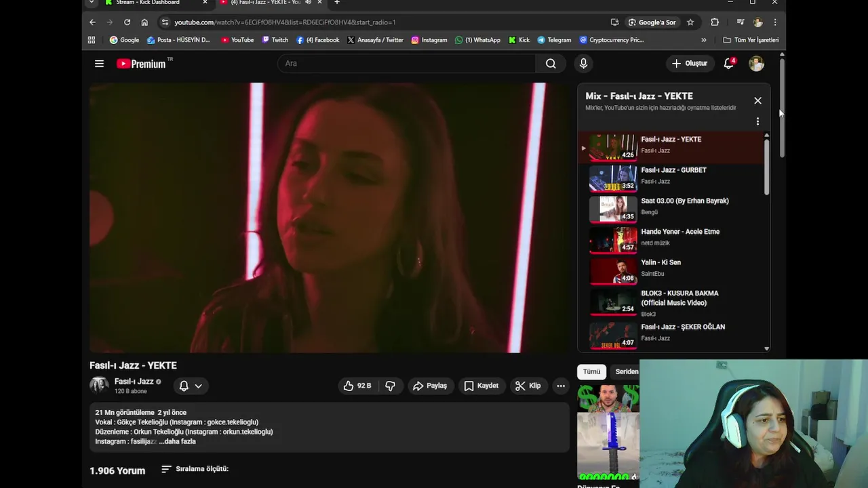Click the video player to pause
The height and width of the screenshot is (488, 868).
pos(330,218)
